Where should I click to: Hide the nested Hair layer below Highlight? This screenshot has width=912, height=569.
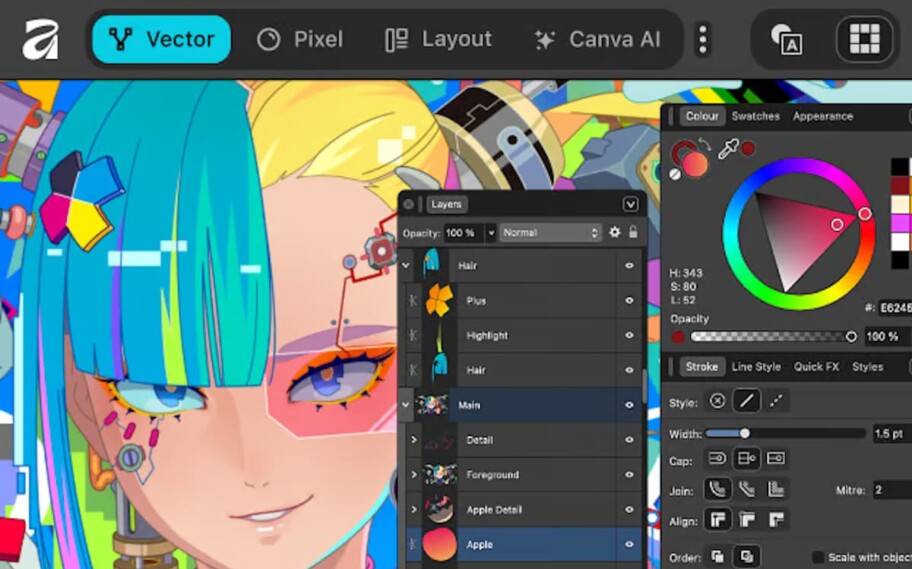[629, 370]
